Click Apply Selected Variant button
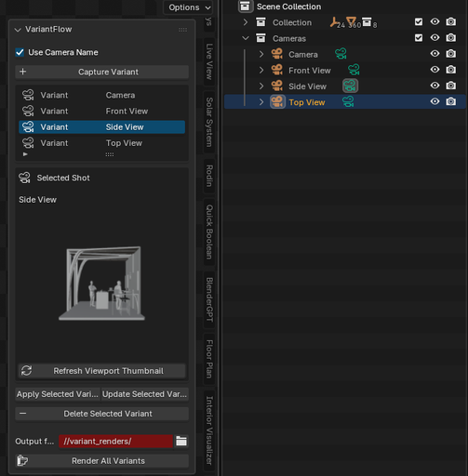This screenshot has width=468, height=476. 58,394
